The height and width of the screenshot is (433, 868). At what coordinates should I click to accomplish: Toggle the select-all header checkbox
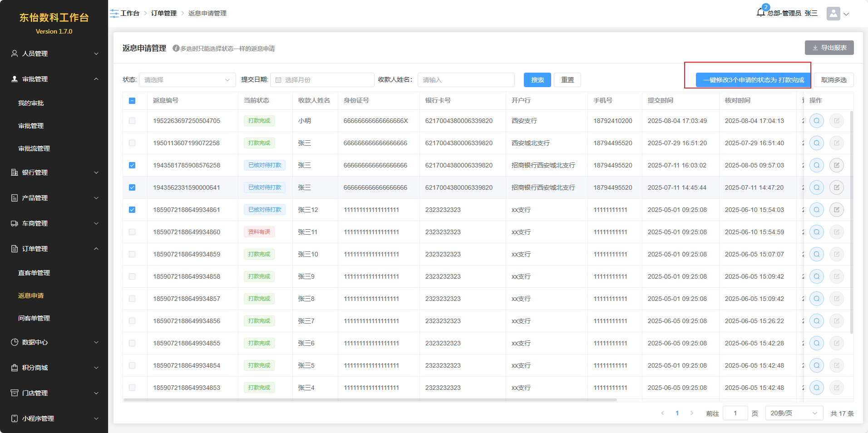[x=132, y=101]
